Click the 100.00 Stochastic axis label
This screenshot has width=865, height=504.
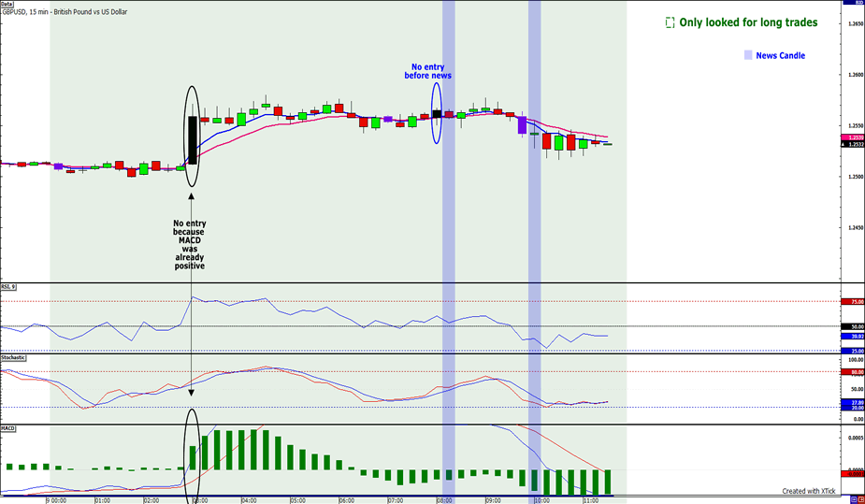pyautogui.click(x=856, y=359)
